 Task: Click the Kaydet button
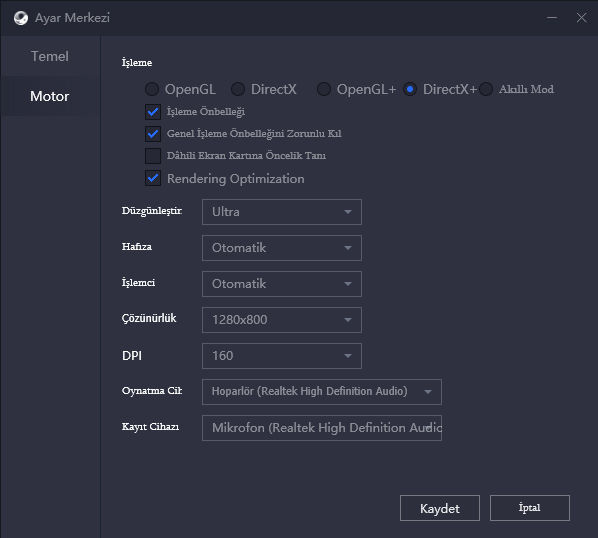[440, 508]
